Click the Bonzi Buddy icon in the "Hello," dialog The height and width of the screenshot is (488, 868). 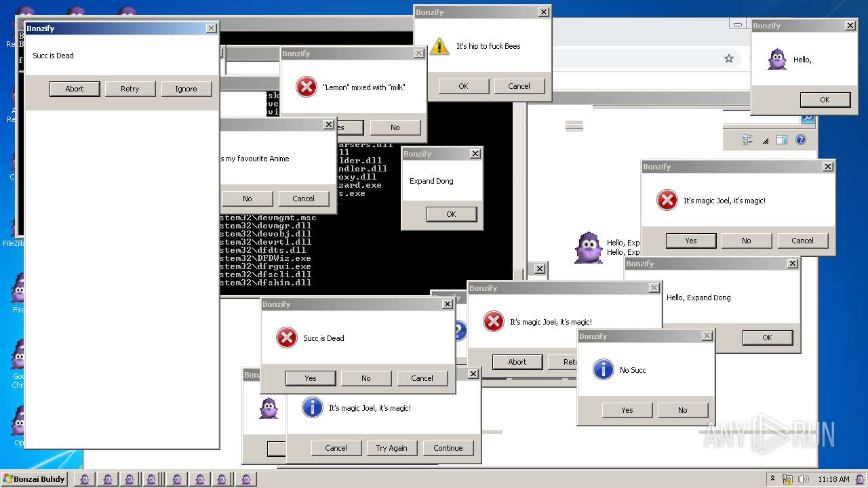(x=777, y=60)
